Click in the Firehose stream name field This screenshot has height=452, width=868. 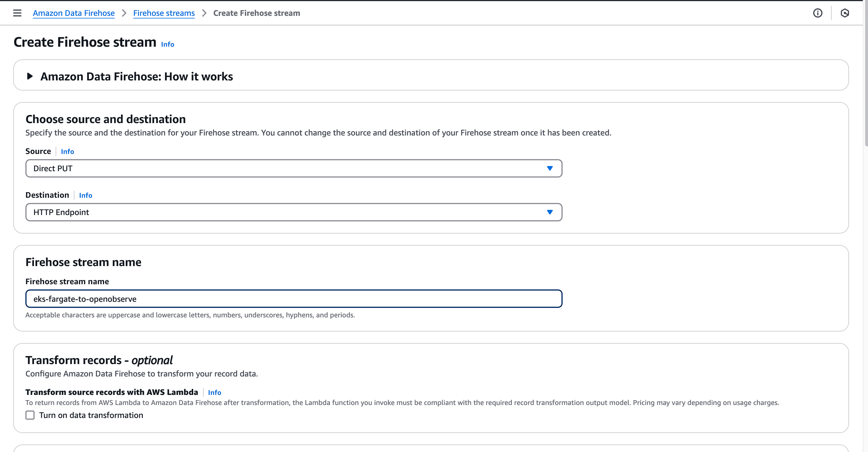pos(293,299)
